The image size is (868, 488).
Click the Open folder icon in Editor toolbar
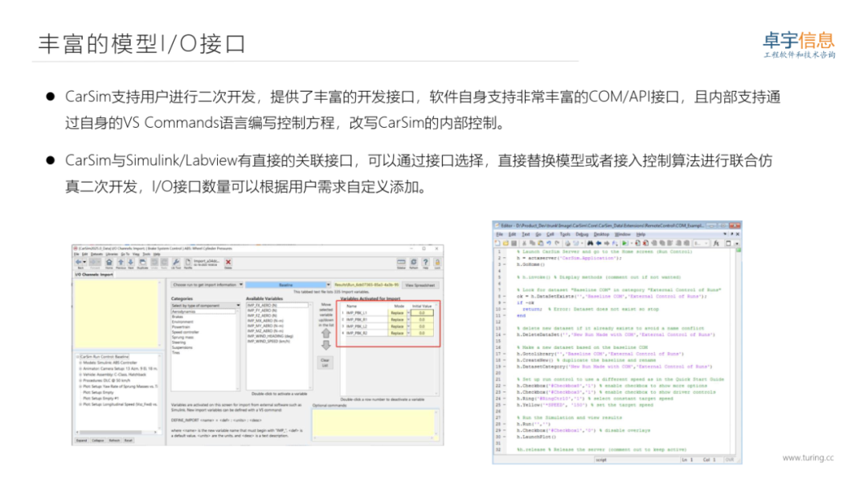tap(506, 243)
